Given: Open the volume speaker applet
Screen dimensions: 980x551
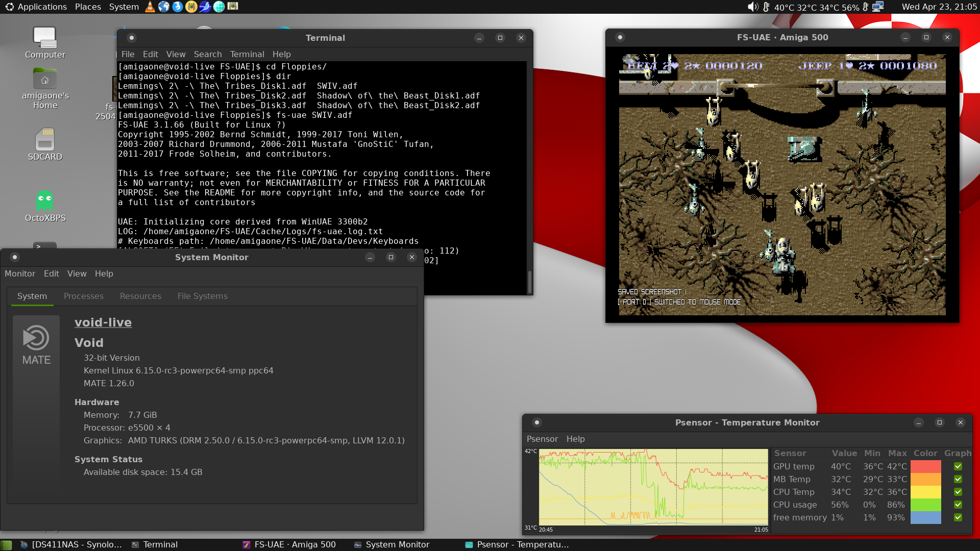Looking at the screenshot, I should pos(753,7).
